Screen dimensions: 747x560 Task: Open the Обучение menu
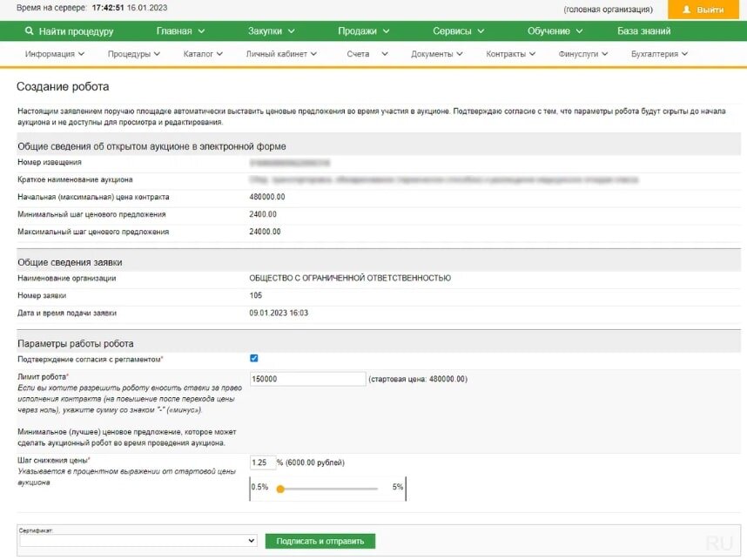[x=555, y=31]
